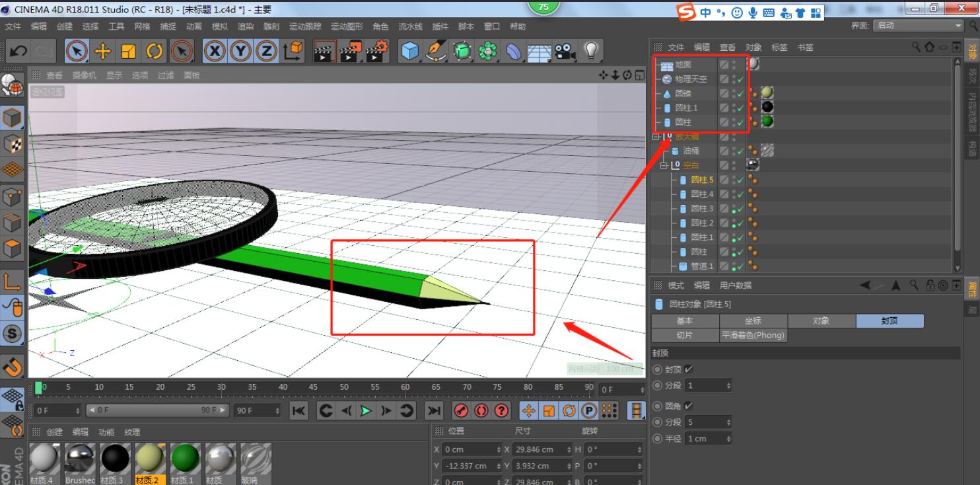Click the Undo arrow icon

pyautogui.click(x=18, y=51)
